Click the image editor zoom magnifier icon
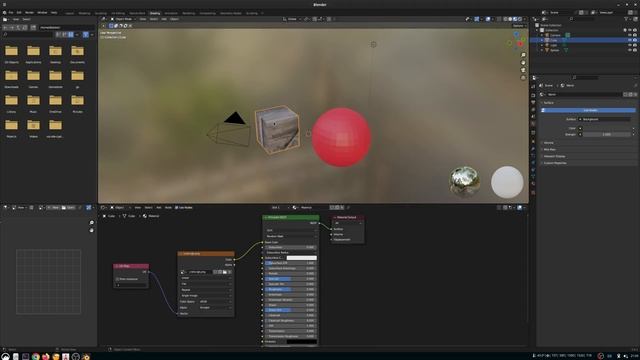Image resolution: width=640 pixels, height=360 pixels. click(91, 223)
